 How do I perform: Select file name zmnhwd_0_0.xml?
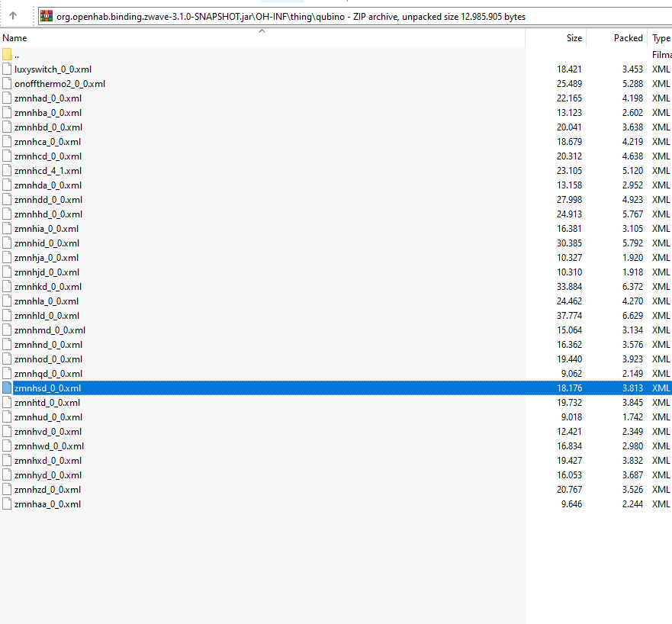[x=49, y=446]
